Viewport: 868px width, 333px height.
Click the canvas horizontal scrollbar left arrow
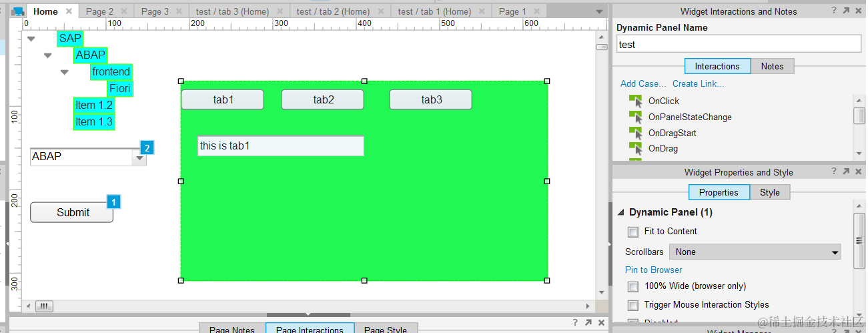coord(28,306)
